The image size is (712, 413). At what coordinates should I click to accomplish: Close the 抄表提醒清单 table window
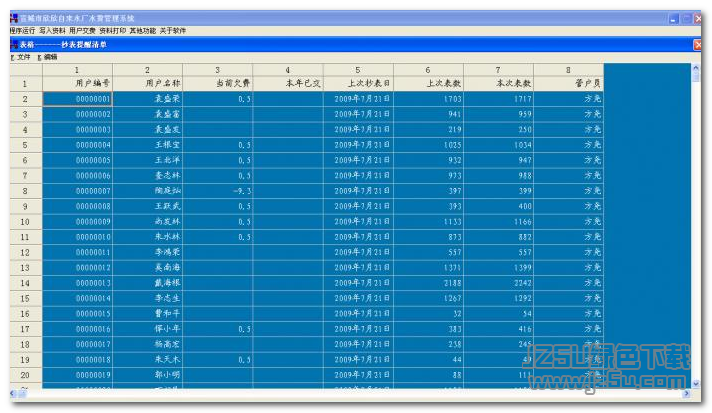click(x=697, y=45)
